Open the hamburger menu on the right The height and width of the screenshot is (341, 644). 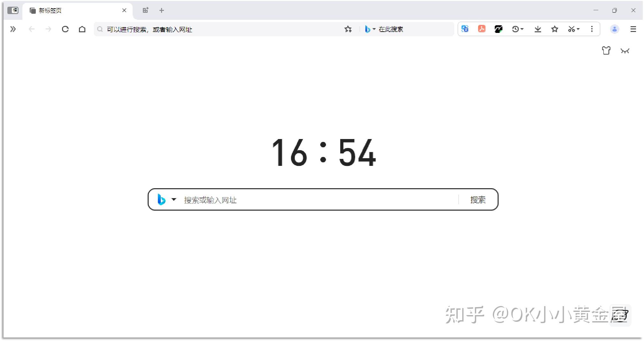633,29
